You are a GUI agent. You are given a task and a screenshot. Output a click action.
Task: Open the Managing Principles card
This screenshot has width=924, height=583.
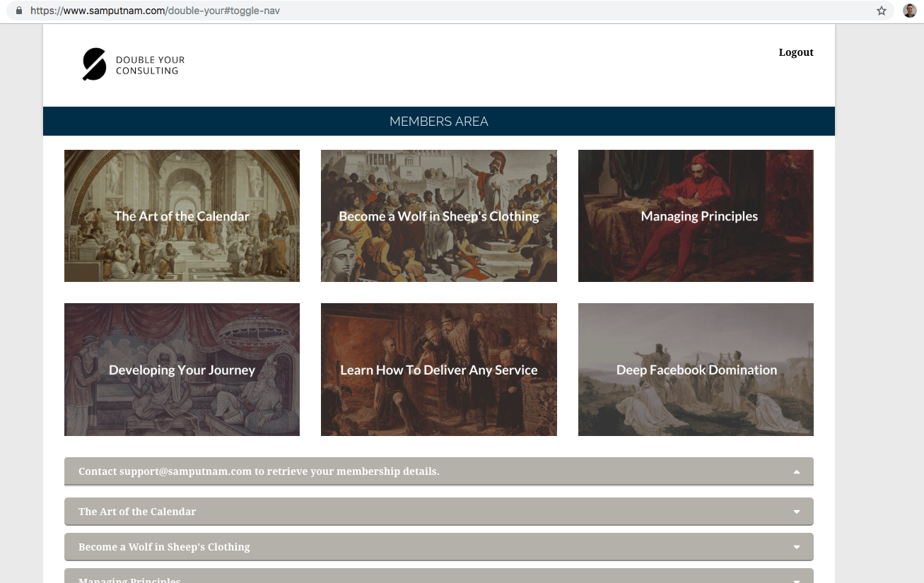696,216
